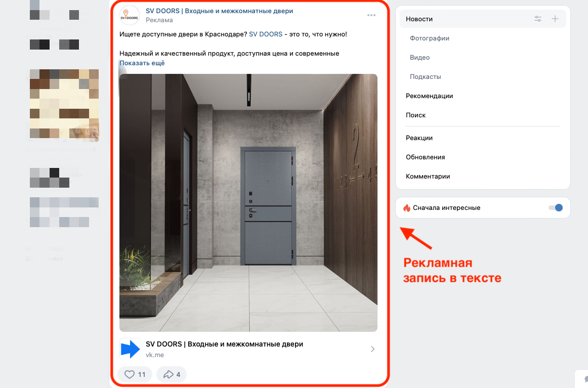Like the post with heart icon

135,374
